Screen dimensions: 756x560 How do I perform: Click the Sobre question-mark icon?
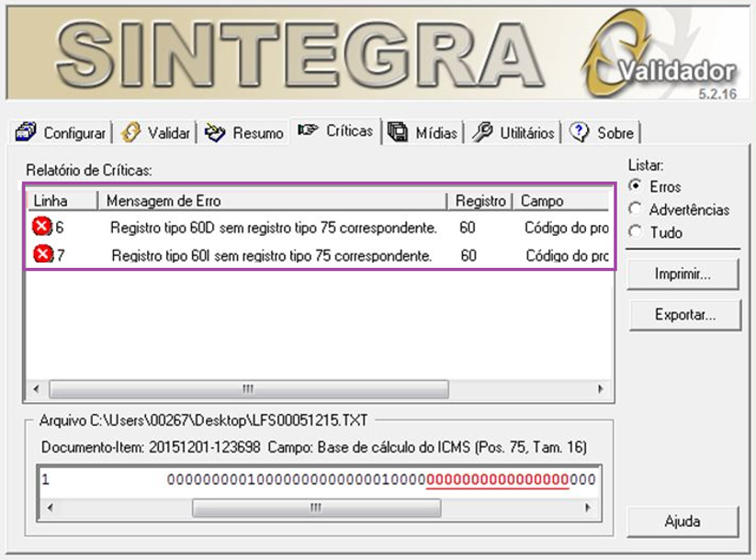pos(579,131)
